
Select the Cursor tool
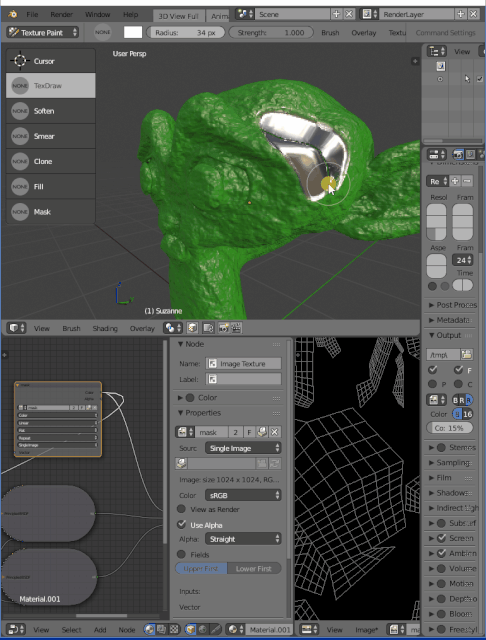51,61
